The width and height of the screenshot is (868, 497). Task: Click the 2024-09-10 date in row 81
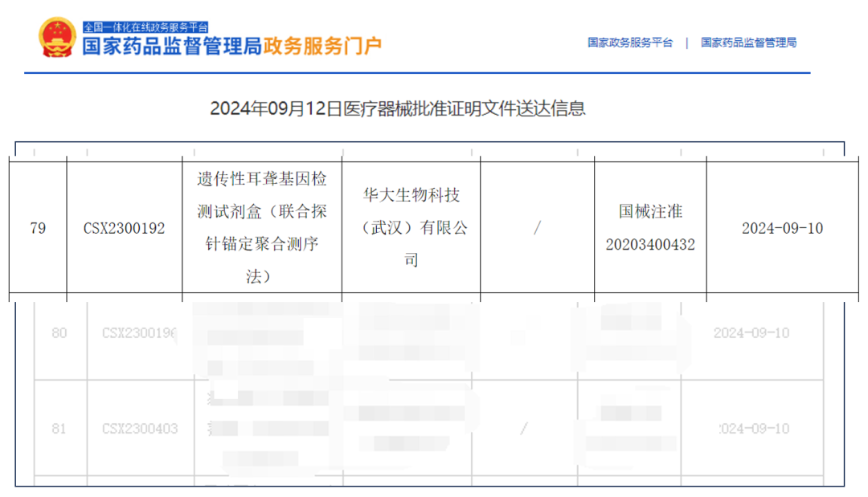[752, 429]
